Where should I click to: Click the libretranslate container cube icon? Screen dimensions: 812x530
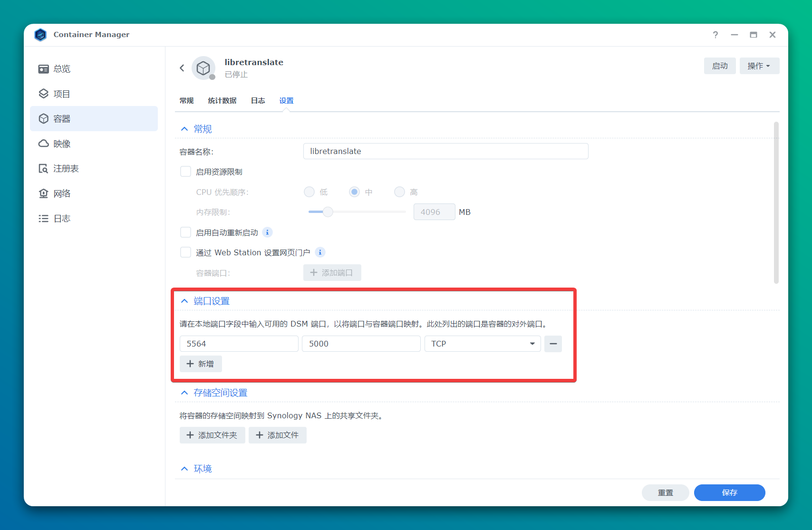pos(203,68)
